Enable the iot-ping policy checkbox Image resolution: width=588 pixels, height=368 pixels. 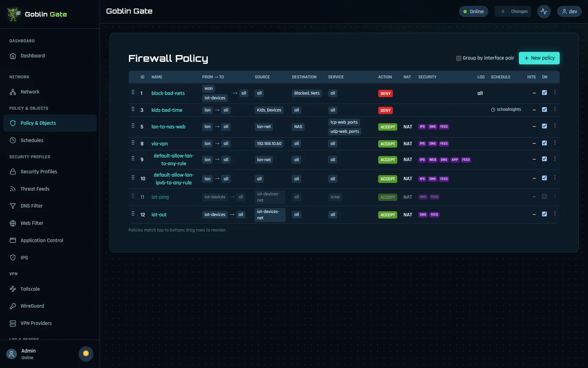tap(544, 197)
